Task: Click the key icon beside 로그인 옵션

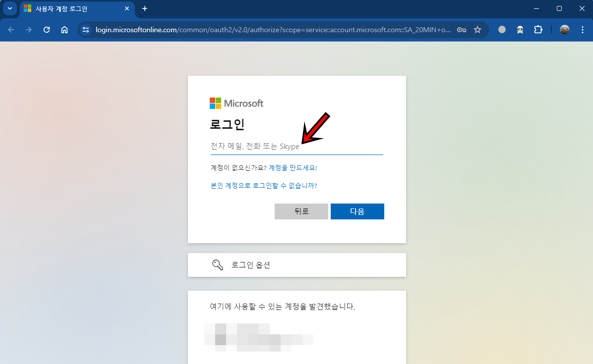Action: [x=218, y=265]
